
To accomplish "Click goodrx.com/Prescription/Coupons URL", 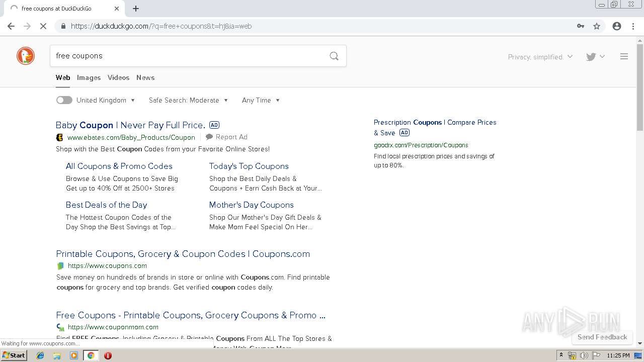I will pyautogui.click(x=421, y=145).
